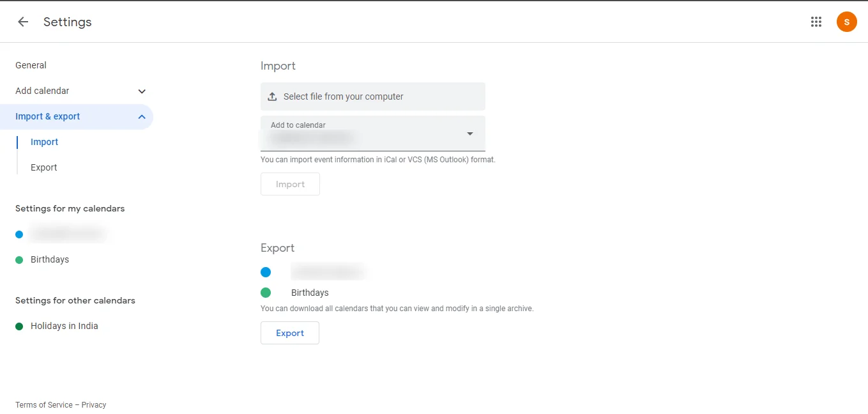The image size is (868, 414).
Task: Click green dot beside Birthdays in Export list
Action: pos(266,293)
